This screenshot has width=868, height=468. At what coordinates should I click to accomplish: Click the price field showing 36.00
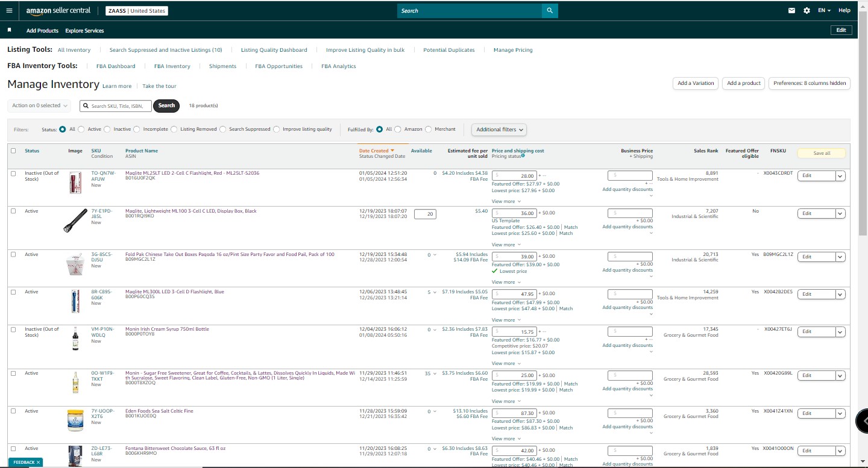(x=514, y=213)
